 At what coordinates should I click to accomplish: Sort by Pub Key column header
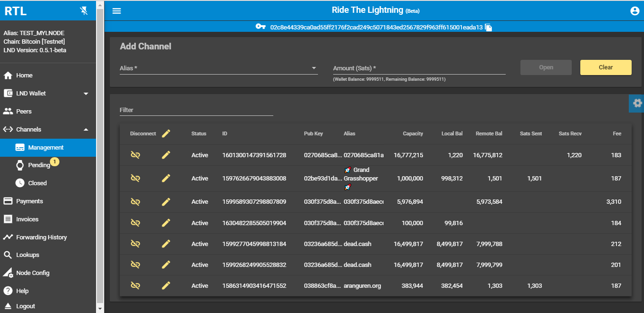(x=313, y=133)
